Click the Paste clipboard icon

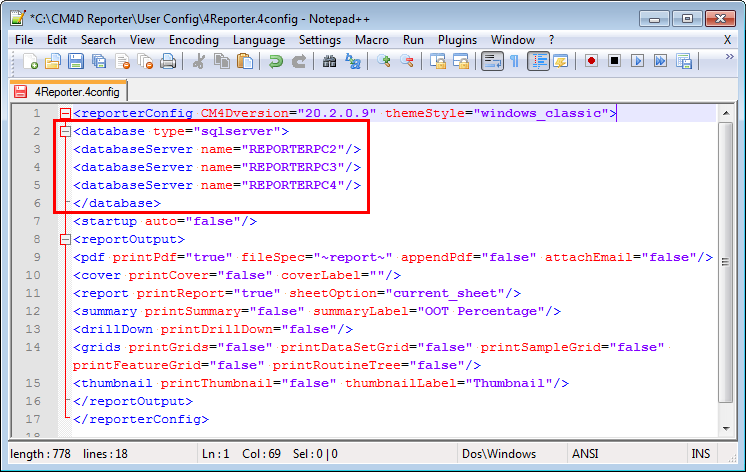tap(245, 61)
